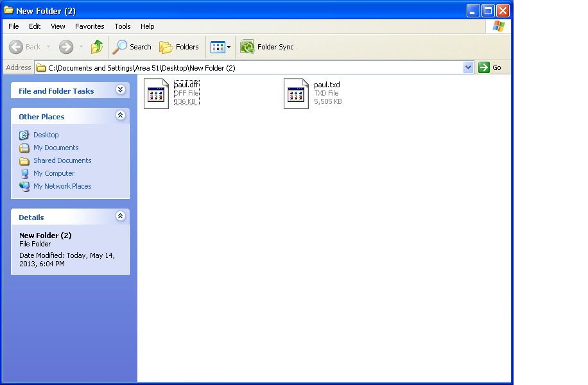Open Back history dropdown arrow

click(48, 47)
